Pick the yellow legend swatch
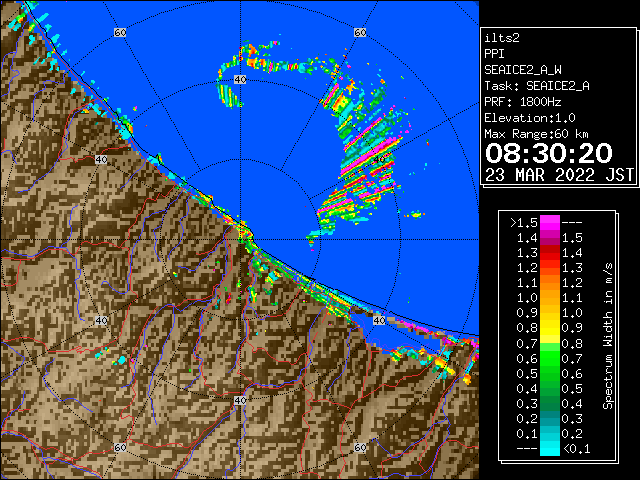 (x=550, y=329)
